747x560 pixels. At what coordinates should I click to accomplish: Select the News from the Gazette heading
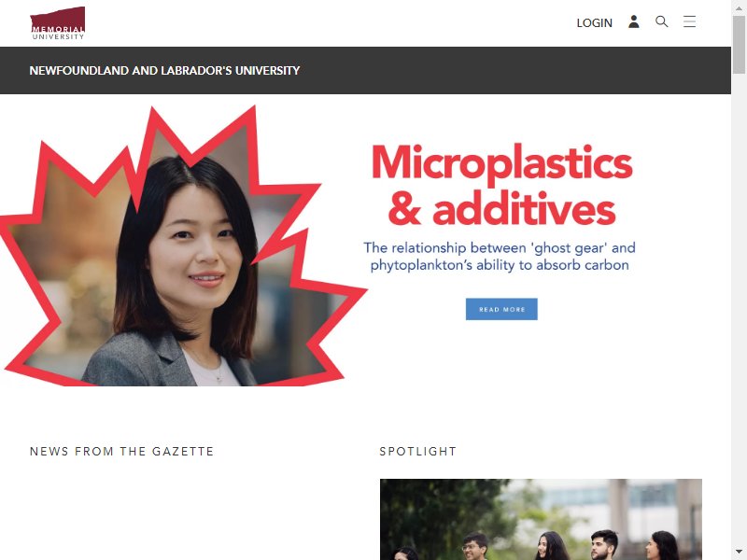[122, 451]
